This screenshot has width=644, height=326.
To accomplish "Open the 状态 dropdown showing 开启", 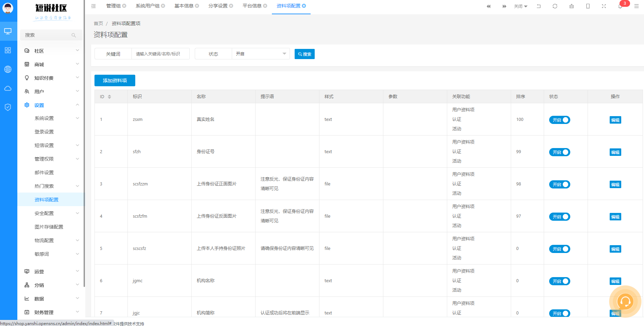I will 261,54.
